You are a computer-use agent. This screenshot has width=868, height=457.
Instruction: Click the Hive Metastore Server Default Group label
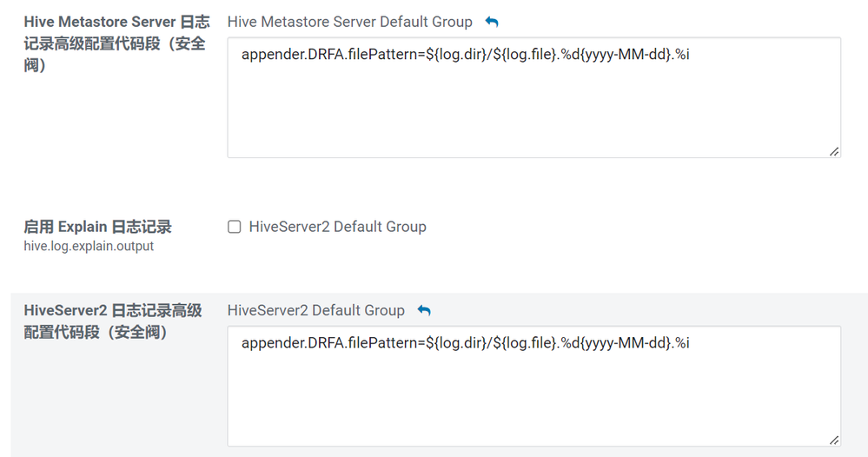[x=350, y=22]
